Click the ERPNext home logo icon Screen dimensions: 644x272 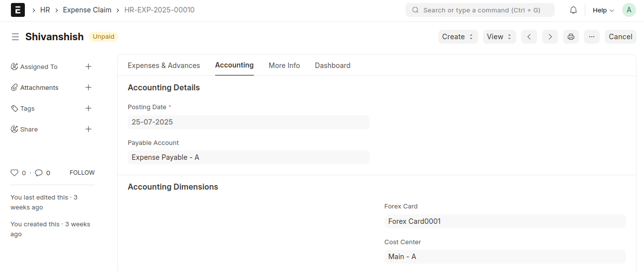(x=18, y=10)
